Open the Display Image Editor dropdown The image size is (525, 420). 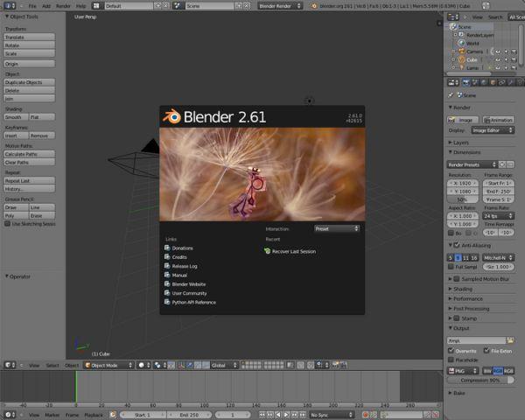493,130
